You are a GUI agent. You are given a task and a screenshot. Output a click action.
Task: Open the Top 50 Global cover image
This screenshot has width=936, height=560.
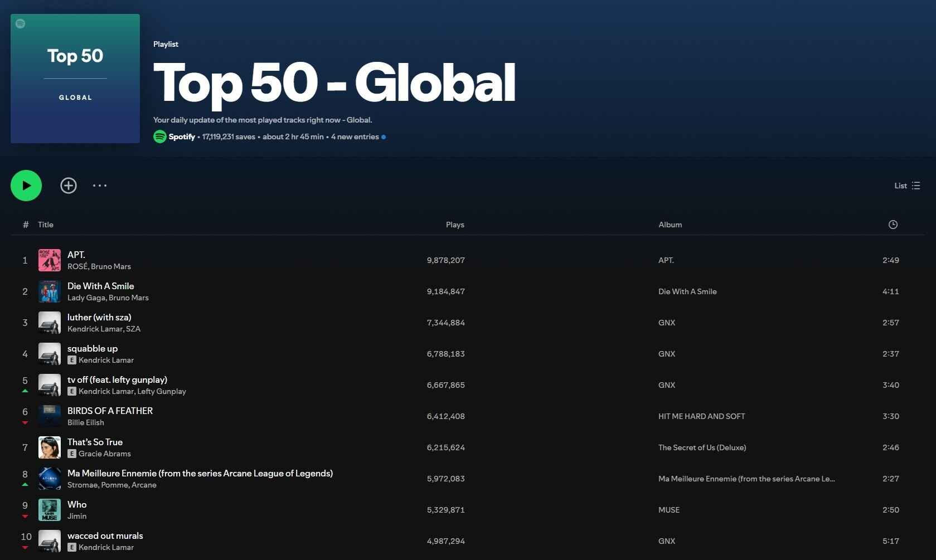(75, 79)
